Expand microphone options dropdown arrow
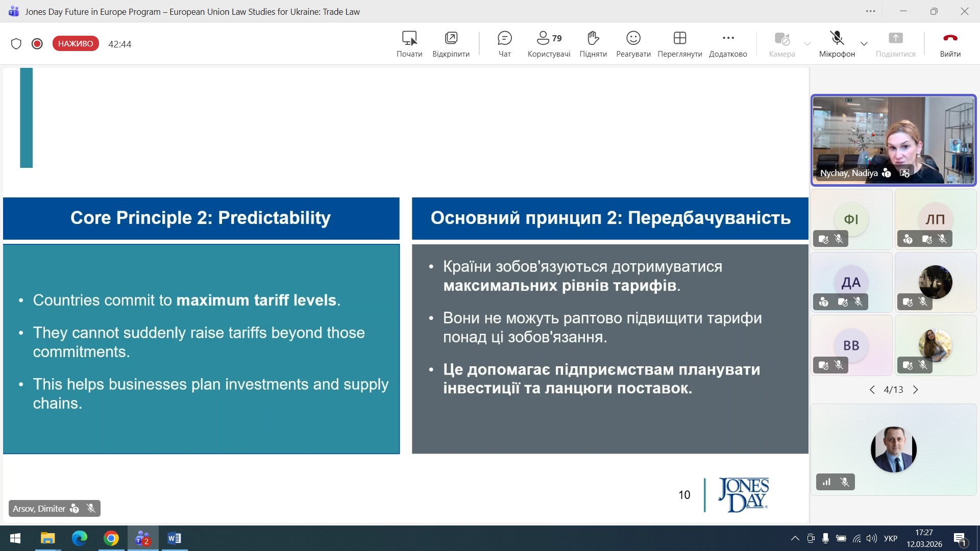980x551 pixels. pyautogui.click(x=864, y=44)
